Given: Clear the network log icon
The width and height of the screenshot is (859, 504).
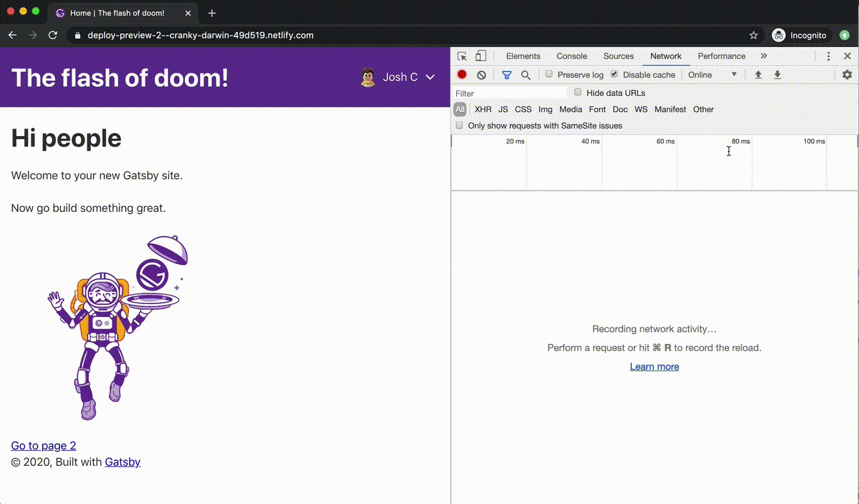Looking at the screenshot, I should tap(481, 75).
